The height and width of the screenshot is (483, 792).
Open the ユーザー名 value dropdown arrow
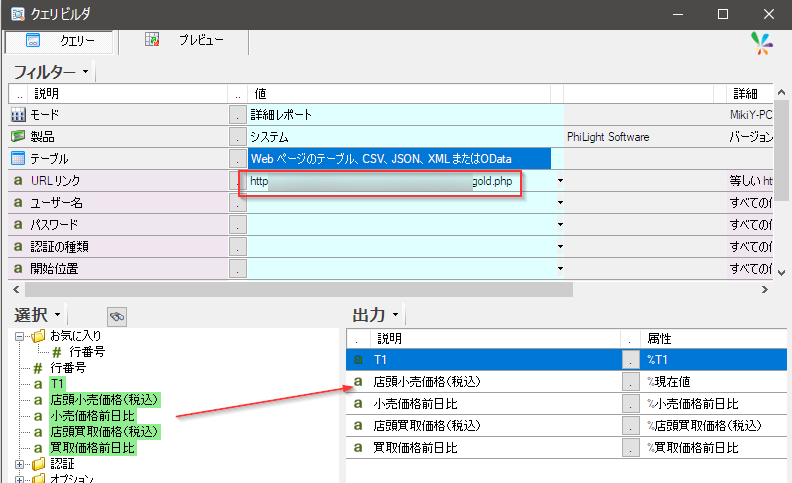[x=560, y=203]
